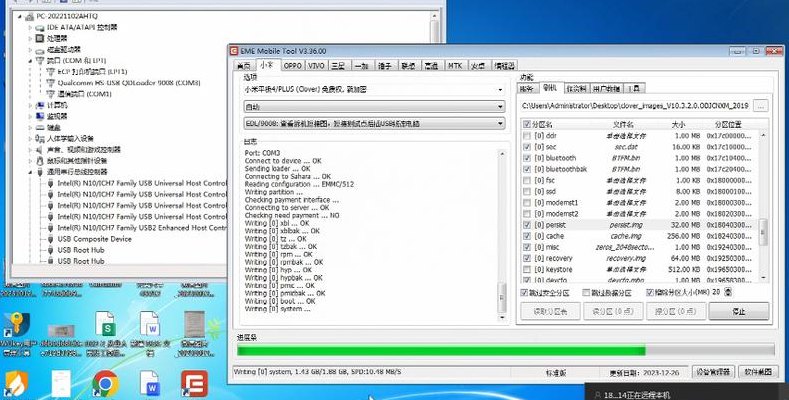Open the Xiaomi Pad 4/PLUS (Clover) model dropdown

(374, 90)
